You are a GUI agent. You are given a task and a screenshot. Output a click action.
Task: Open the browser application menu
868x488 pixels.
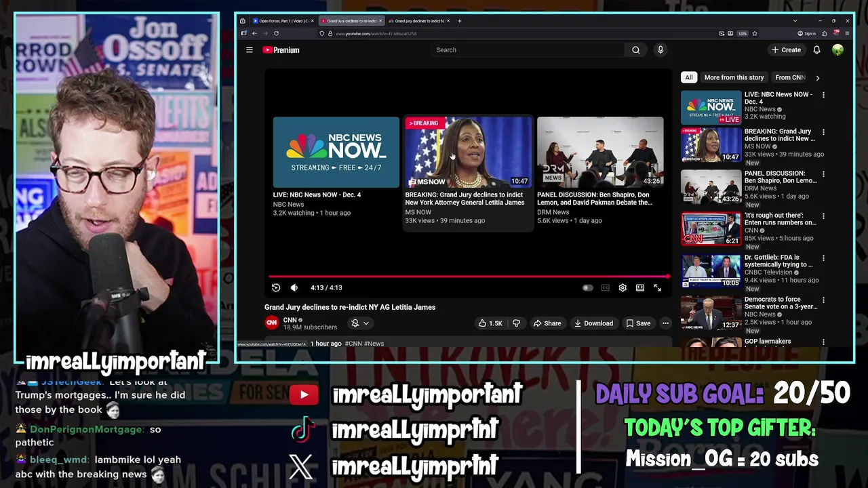pyautogui.click(x=846, y=33)
